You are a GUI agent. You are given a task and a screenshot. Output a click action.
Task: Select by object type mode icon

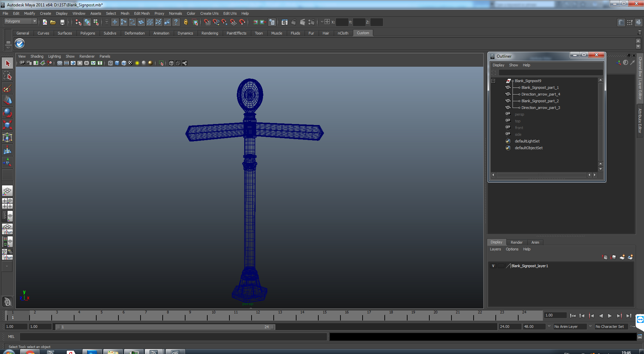(87, 22)
